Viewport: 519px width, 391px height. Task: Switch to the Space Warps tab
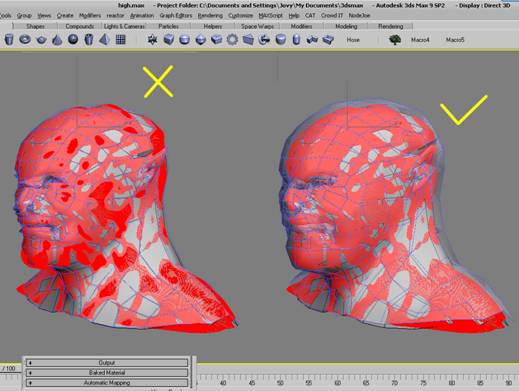pos(257,26)
